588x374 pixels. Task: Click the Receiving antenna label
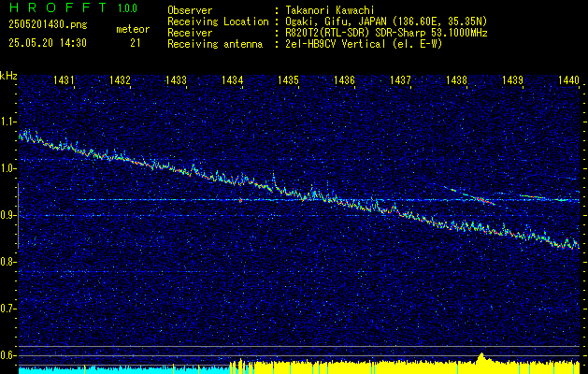(215, 44)
